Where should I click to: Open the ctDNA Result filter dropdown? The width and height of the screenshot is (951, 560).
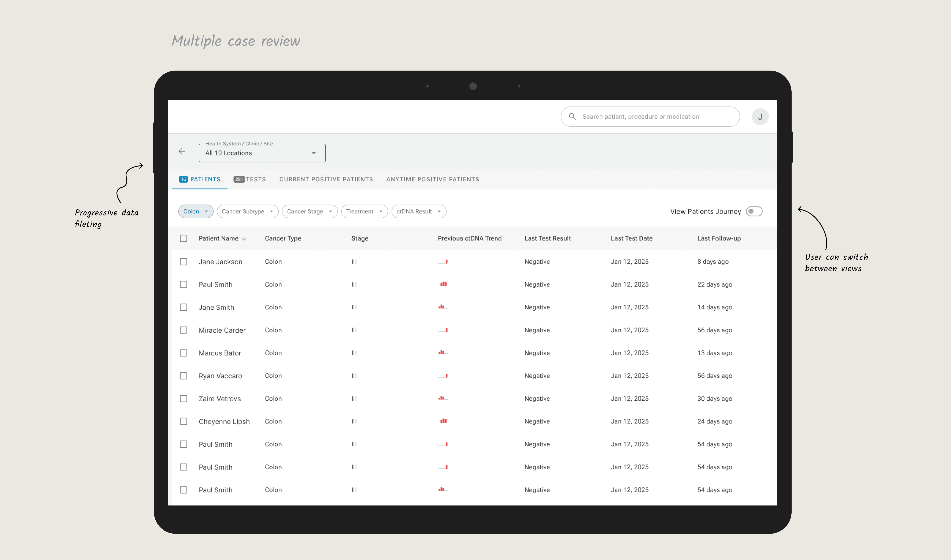click(x=418, y=211)
